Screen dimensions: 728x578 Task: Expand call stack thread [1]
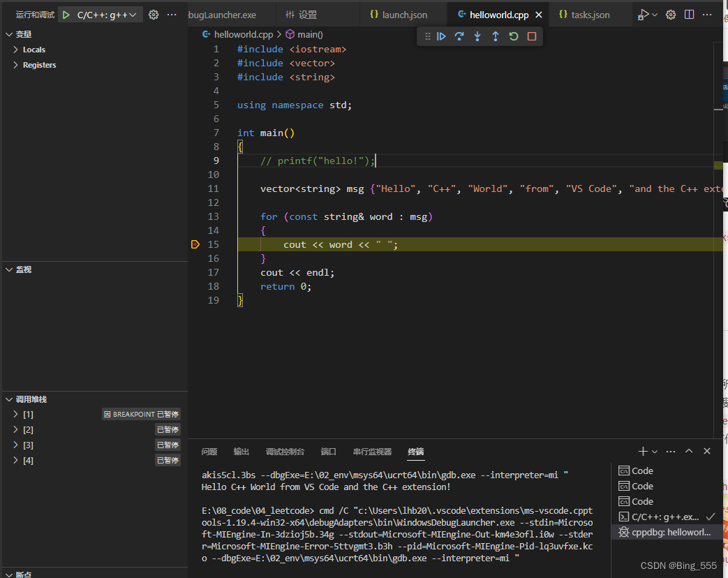click(x=16, y=414)
